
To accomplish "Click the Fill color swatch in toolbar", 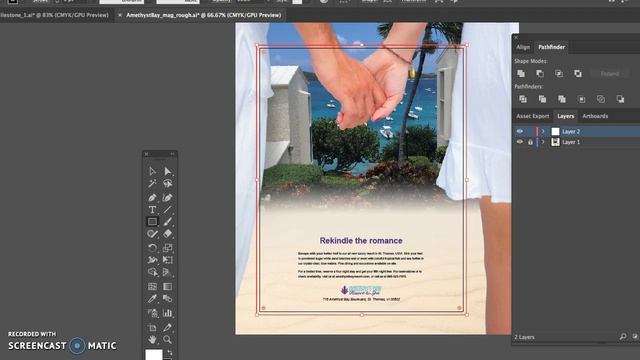I will point(154,355).
